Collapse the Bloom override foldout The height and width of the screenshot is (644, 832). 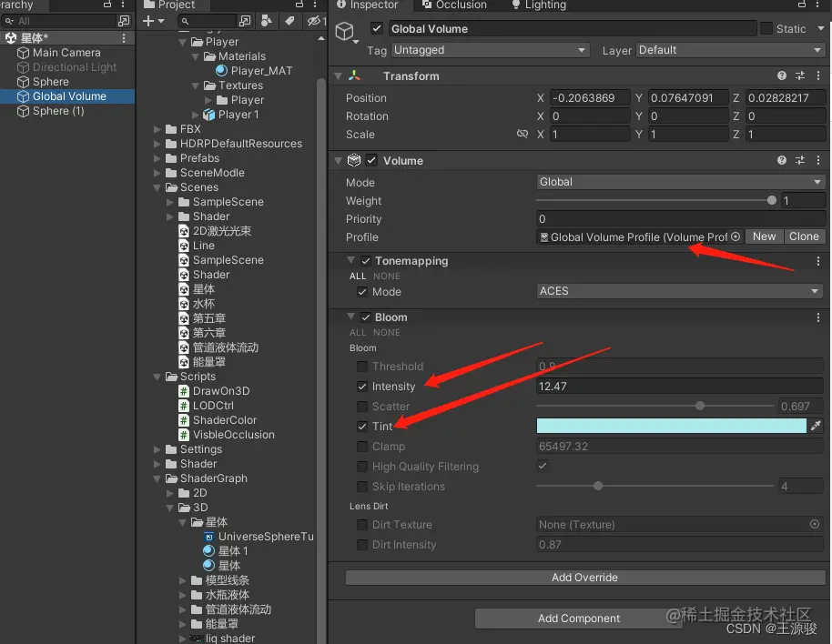click(350, 317)
